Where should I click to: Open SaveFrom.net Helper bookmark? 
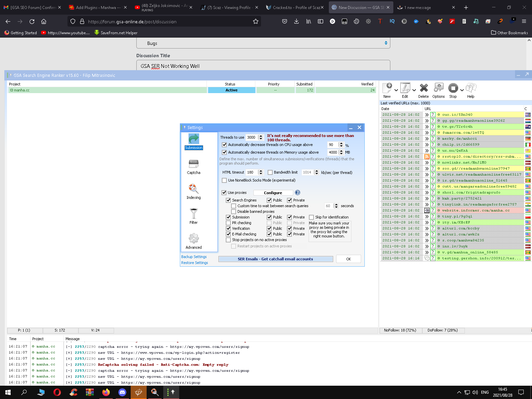(x=116, y=33)
